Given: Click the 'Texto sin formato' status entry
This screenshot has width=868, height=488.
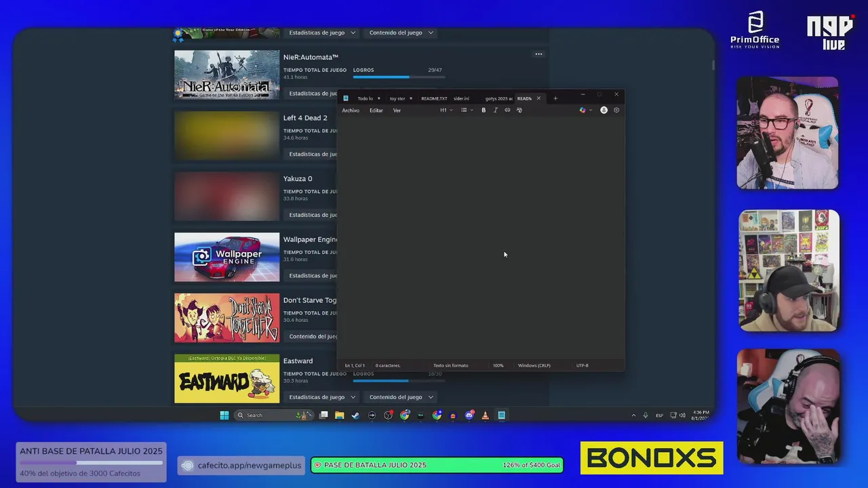Looking at the screenshot, I should tap(451, 365).
